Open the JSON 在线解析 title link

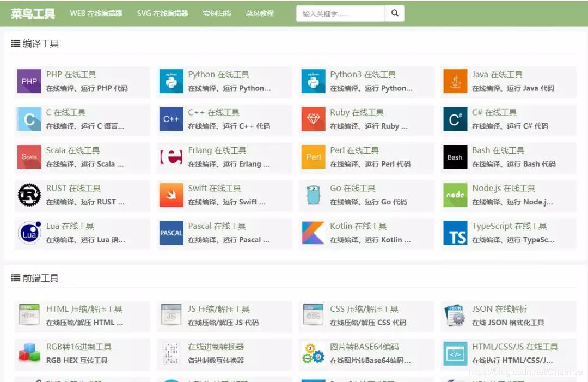[499, 309]
